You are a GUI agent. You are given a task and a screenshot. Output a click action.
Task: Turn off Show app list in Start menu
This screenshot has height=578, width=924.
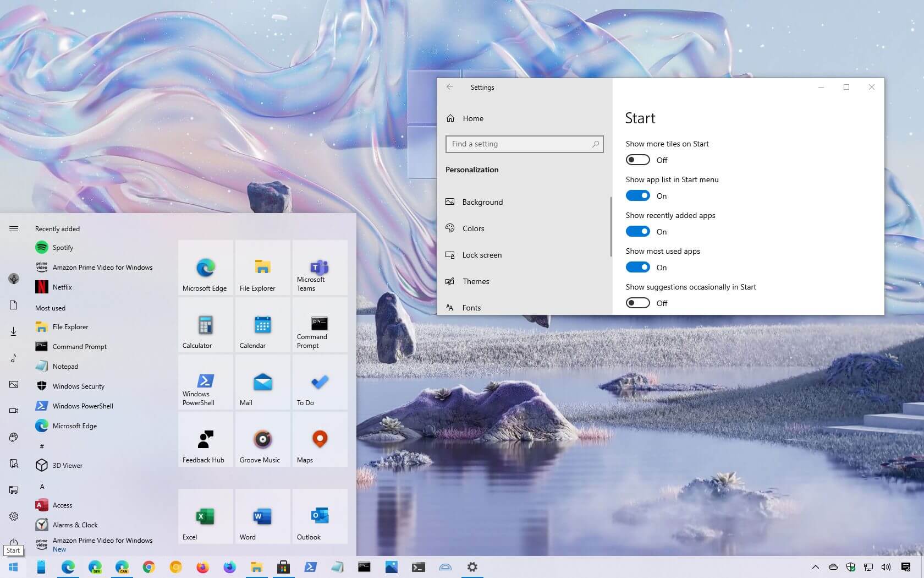[x=638, y=195]
